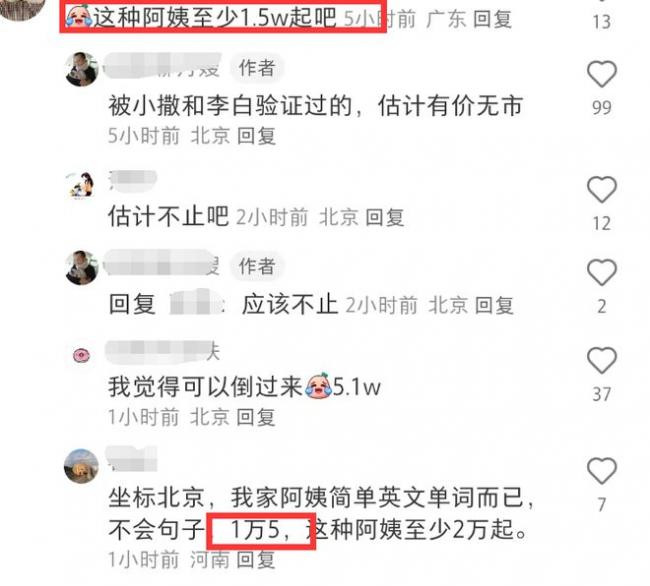Tap the first '作者' badge
Viewport: 650px width, 586px height.
click(257, 68)
